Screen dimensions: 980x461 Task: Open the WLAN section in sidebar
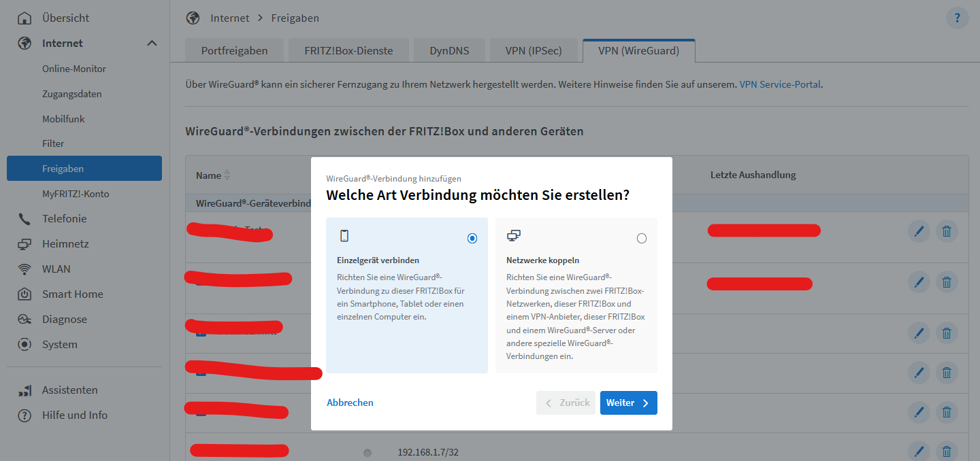coord(56,269)
